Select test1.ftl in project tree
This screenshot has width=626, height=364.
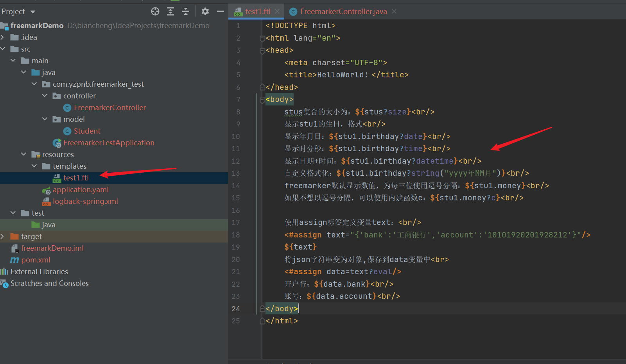[x=76, y=178]
